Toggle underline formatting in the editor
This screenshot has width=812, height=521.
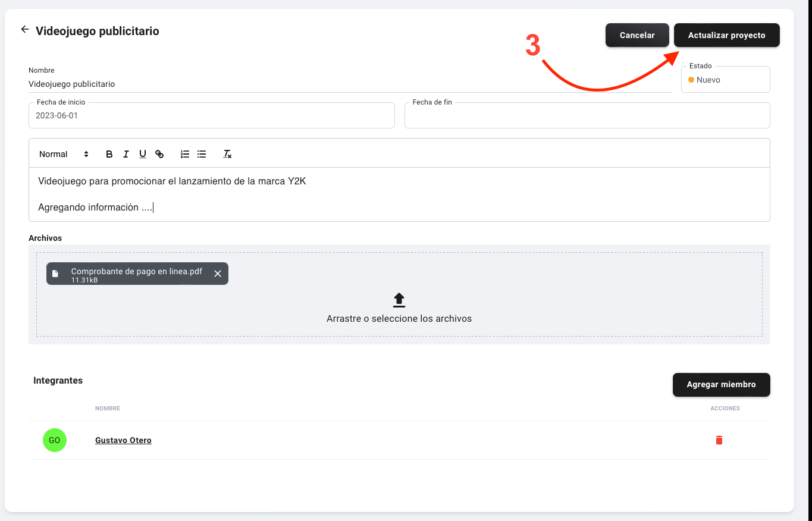[x=143, y=154]
